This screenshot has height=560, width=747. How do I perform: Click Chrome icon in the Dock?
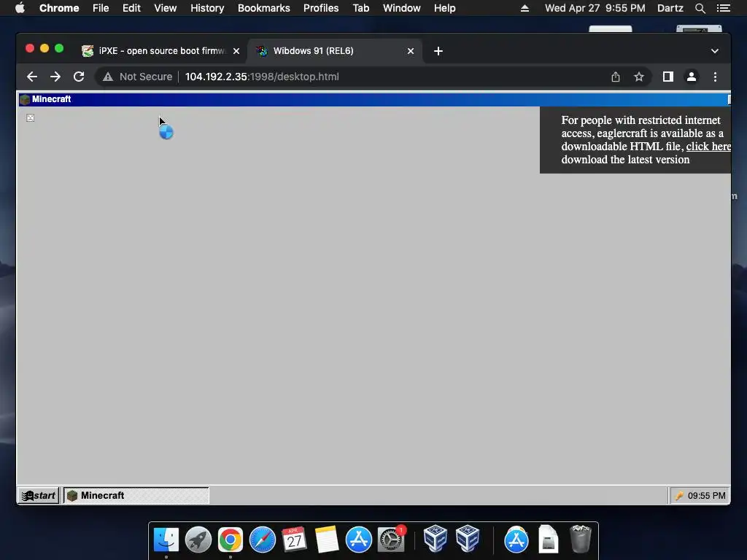point(230,540)
